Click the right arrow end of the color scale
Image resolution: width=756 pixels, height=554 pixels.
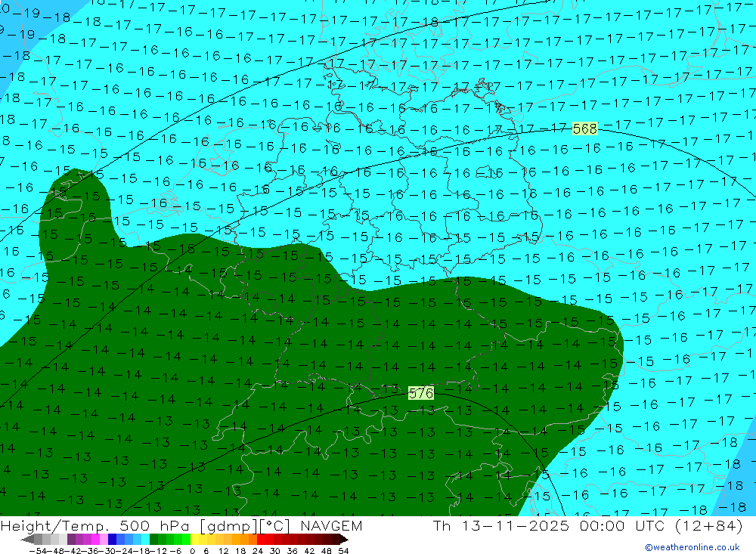344,540
